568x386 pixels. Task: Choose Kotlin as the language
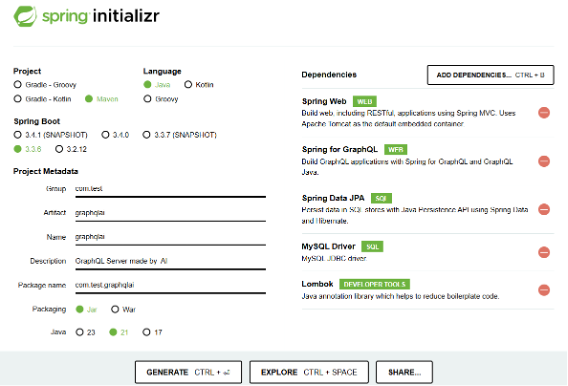(x=199, y=85)
